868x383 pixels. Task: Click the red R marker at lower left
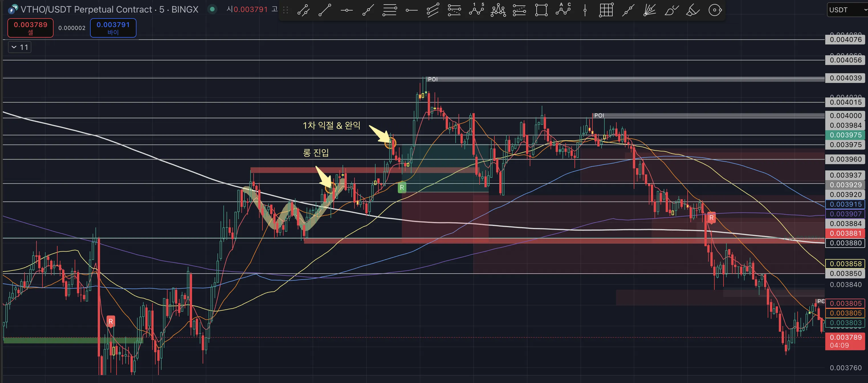pyautogui.click(x=111, y=321)
